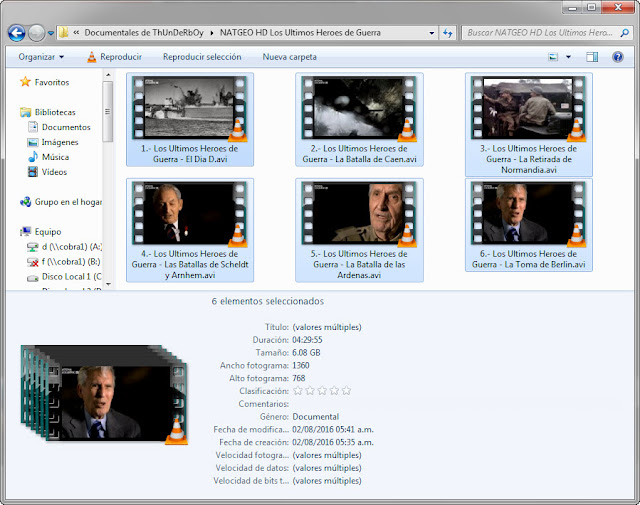Toggle the preview pane button

592,57
